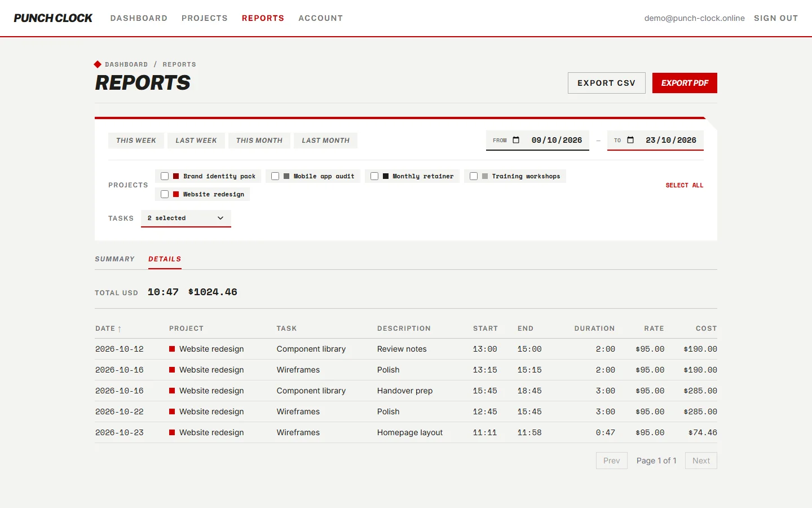The image size is (812, 508).
Task: Go to the Prev page
Action: point(612,461)
